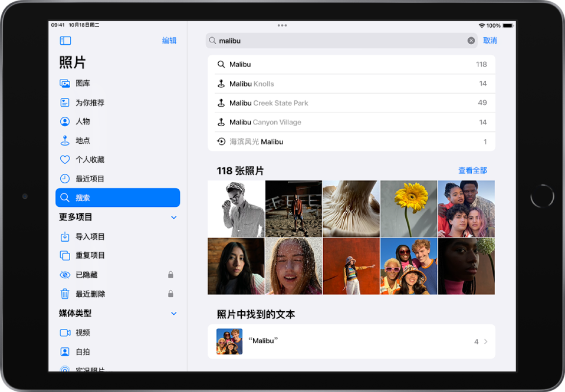Viewport: 565px width, 392px height.
Task: Open the 人物 (People) album
Action: (x=83, y=121)
